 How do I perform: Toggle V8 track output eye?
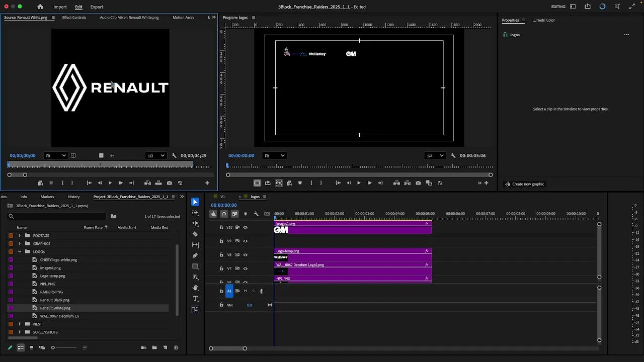tap(246, 255)
